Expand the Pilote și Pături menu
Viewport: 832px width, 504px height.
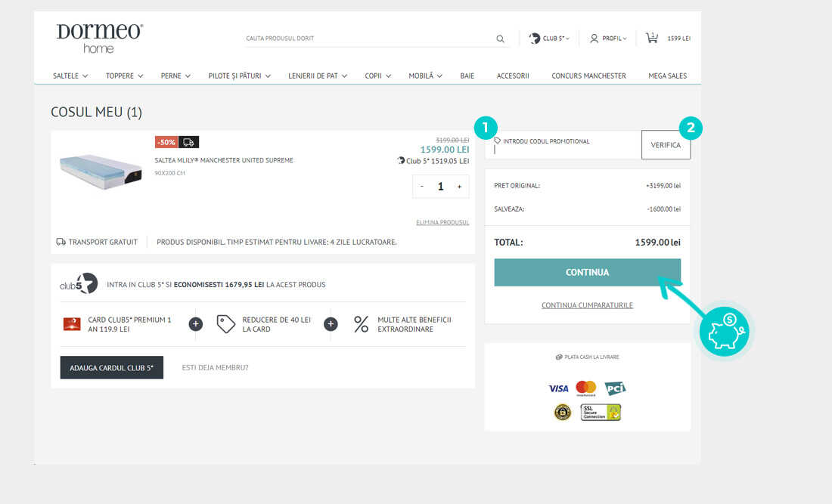(x=240, y=76)
